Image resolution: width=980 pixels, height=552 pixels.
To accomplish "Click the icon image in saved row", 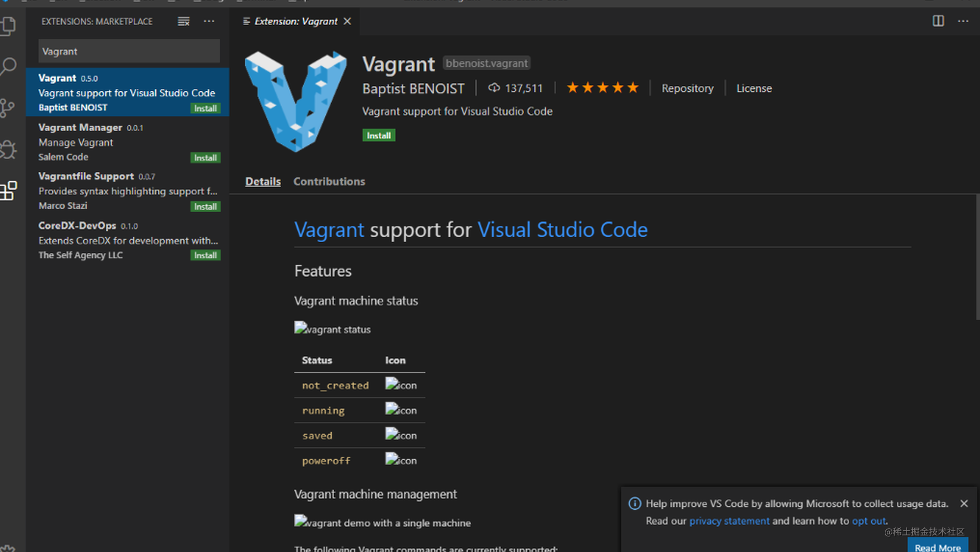I will pyautogui.click(x=401, y=435).
